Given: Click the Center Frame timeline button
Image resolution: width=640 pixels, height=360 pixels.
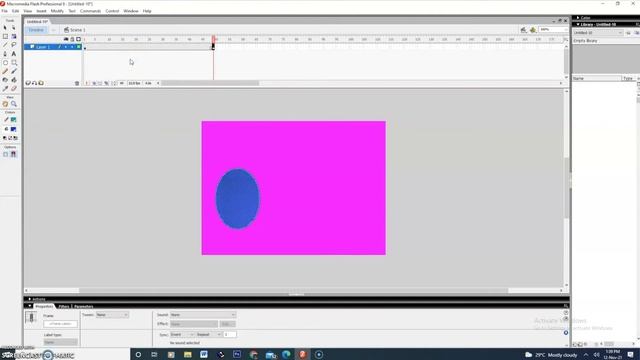Looking at the screenshot, I should point(87,83).
